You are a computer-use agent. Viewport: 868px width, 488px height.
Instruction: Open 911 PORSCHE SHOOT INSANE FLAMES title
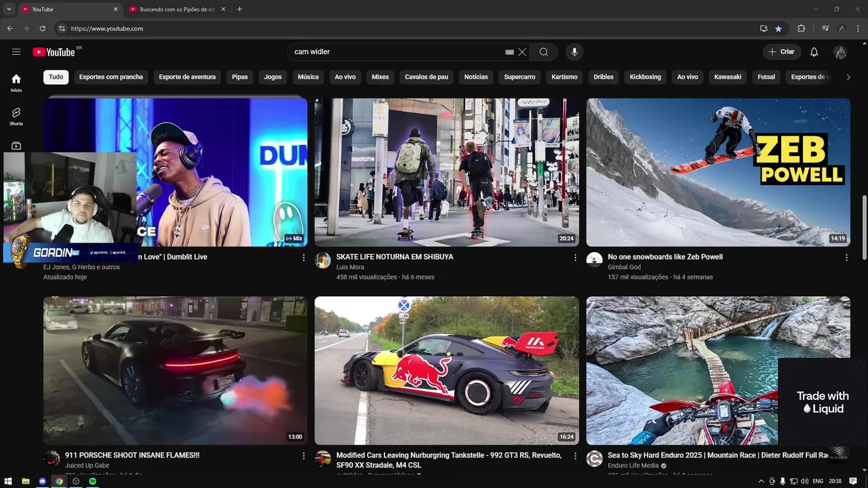(x=132, y=455)
